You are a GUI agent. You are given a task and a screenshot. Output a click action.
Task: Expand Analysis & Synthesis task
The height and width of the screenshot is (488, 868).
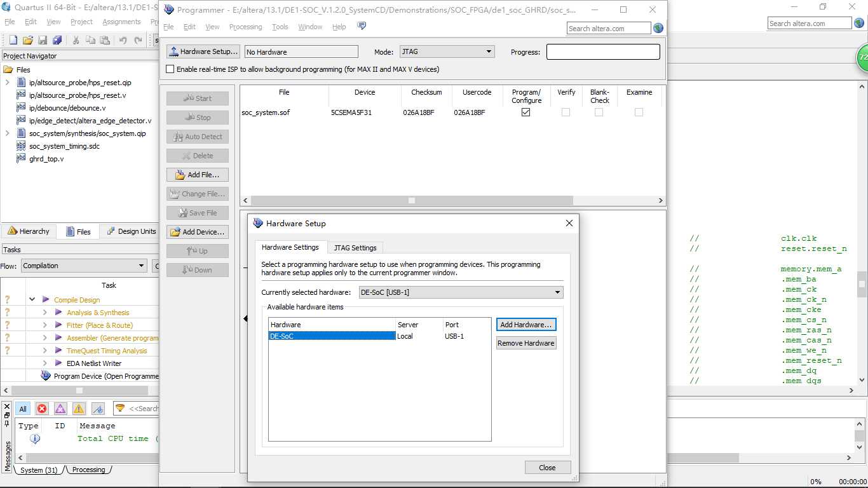pyautogui.click(x=44, y=312)
